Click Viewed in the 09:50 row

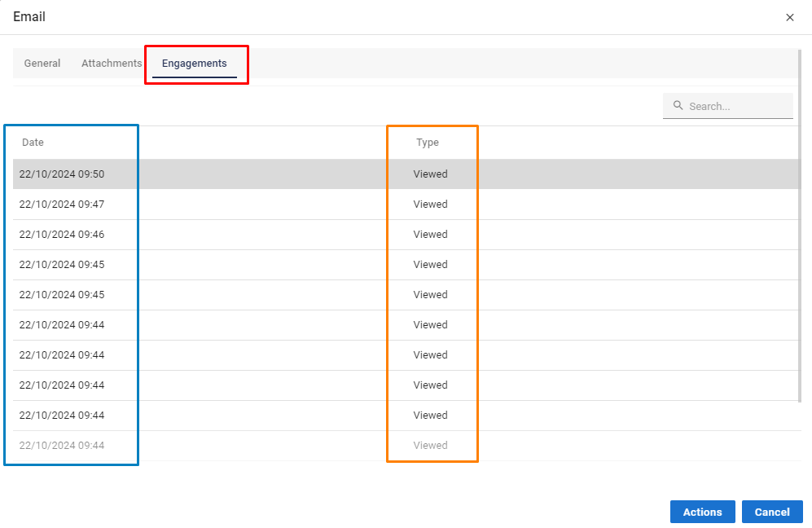430,174
